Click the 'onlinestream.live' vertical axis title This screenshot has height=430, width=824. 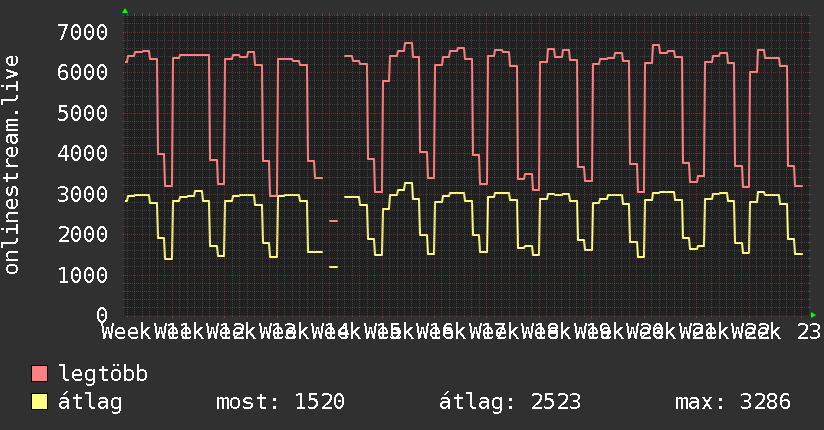click(12, 165)
